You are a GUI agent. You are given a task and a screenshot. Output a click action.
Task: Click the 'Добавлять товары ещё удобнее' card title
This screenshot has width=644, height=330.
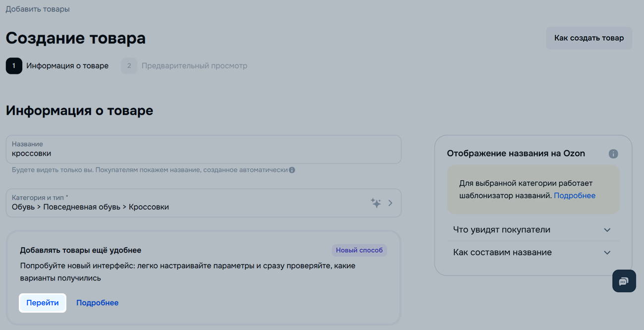click(x=81, y=250)
